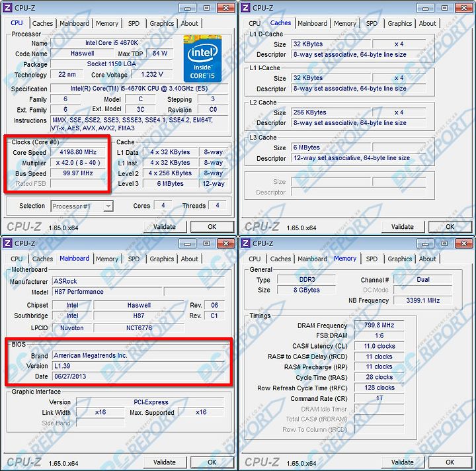Click the DRAM Frequency value 799.8 MHz

pyautogui.click(x=379, y=325)
